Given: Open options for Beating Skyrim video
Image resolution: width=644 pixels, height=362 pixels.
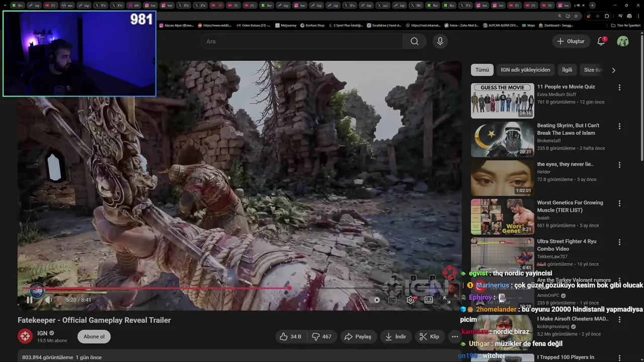Looking at the screenshot, I should point(619,126).
